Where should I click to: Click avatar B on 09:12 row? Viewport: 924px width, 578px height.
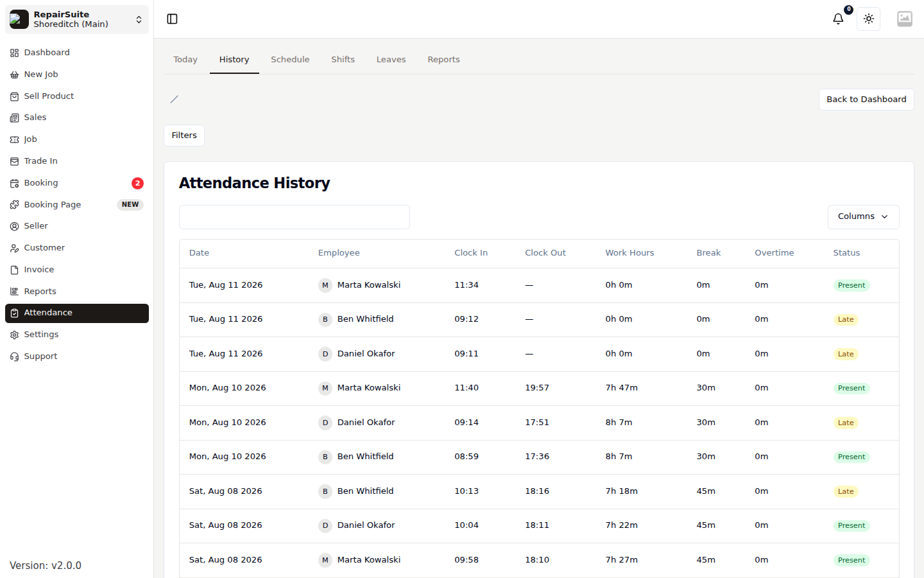(x=325, y=319)
